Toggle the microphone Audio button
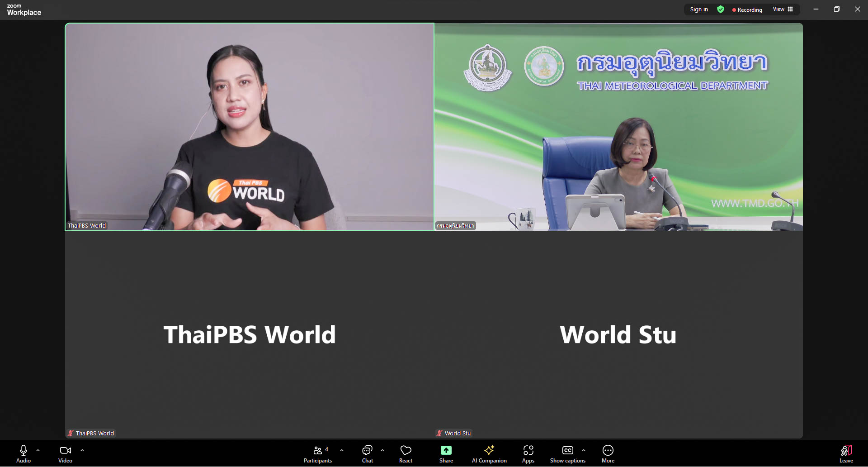 tap(24, 454)
